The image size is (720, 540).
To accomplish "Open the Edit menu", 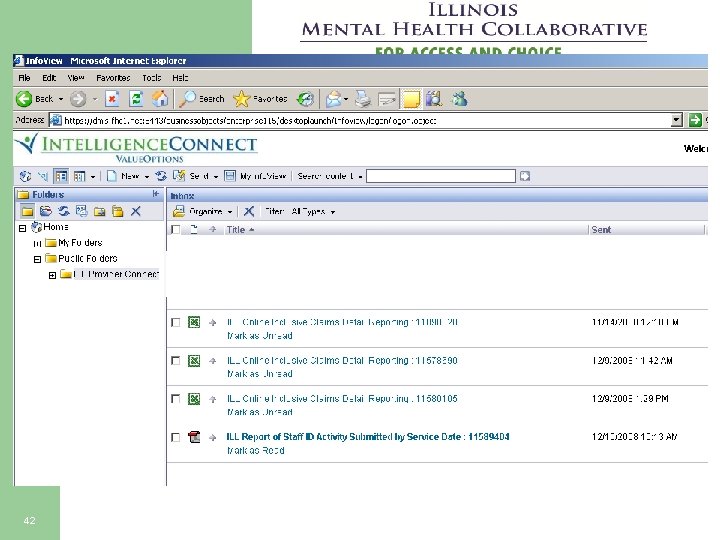I will (49, 78).
